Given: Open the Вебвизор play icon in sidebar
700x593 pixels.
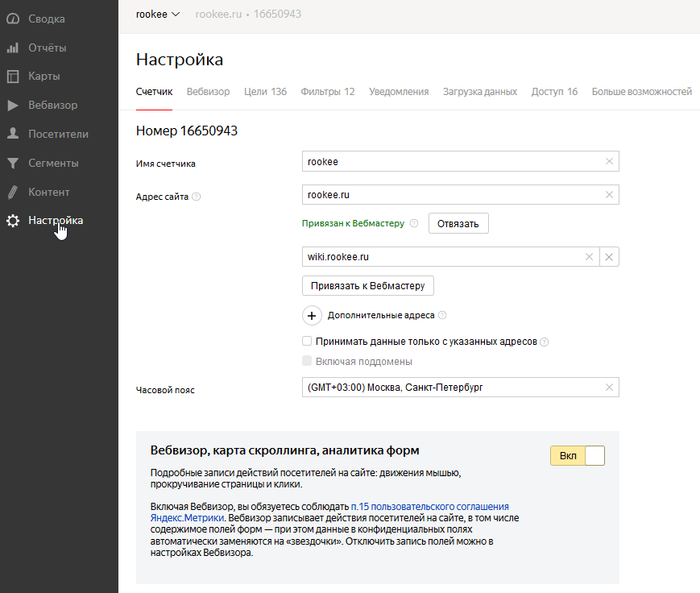Looking at the screenshot, I should pyautogui.click(x=13, y=106).
